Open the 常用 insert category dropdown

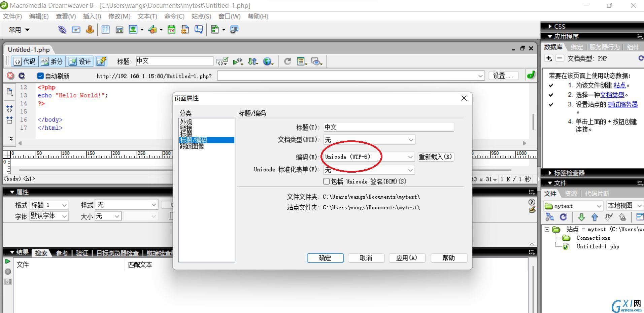[19, 30]
